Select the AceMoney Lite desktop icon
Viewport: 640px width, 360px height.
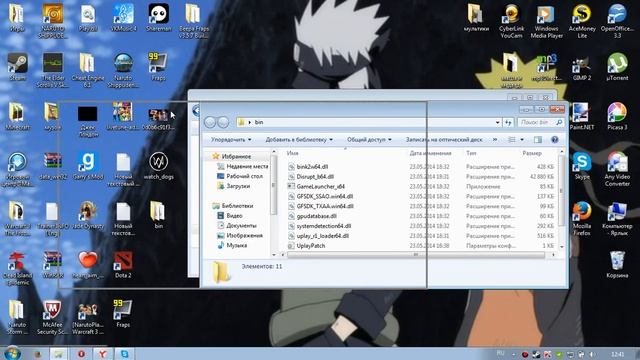(x=582, y=22)
